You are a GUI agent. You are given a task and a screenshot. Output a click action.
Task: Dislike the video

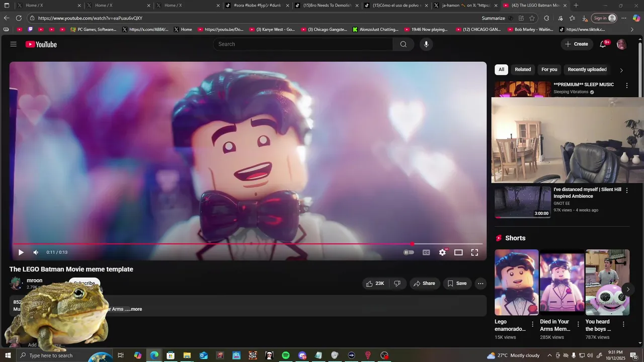(x=397, y=284)
